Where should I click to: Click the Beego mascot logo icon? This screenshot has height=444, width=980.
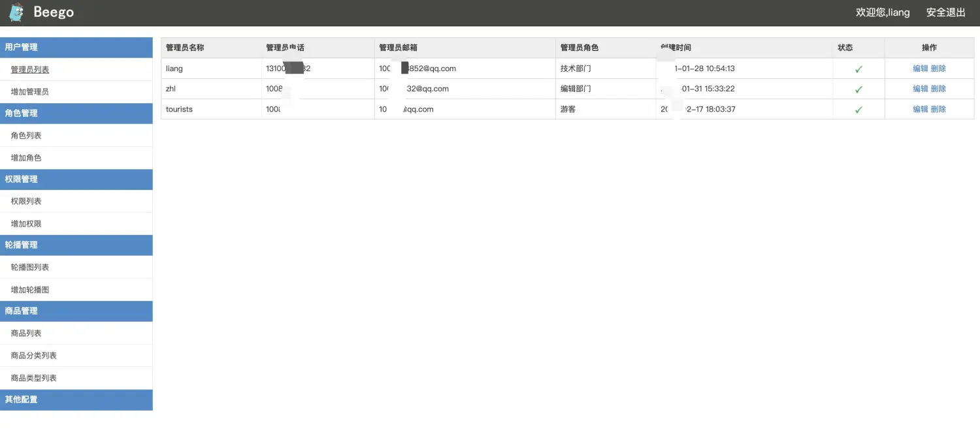pyautogui.click(x=16, y=12)
